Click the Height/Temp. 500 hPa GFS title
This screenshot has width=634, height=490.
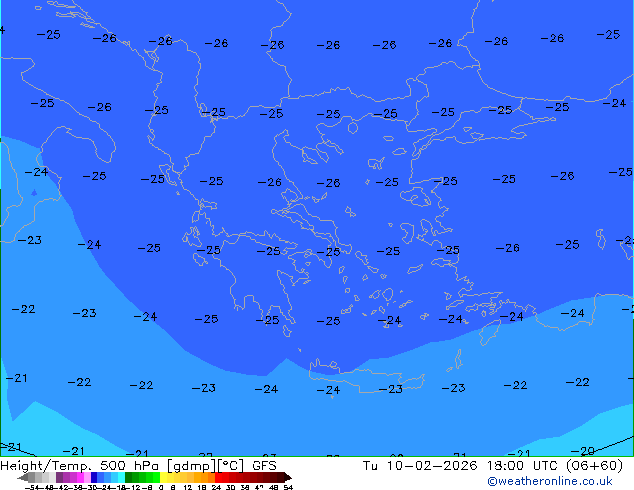tap(138, 466)
